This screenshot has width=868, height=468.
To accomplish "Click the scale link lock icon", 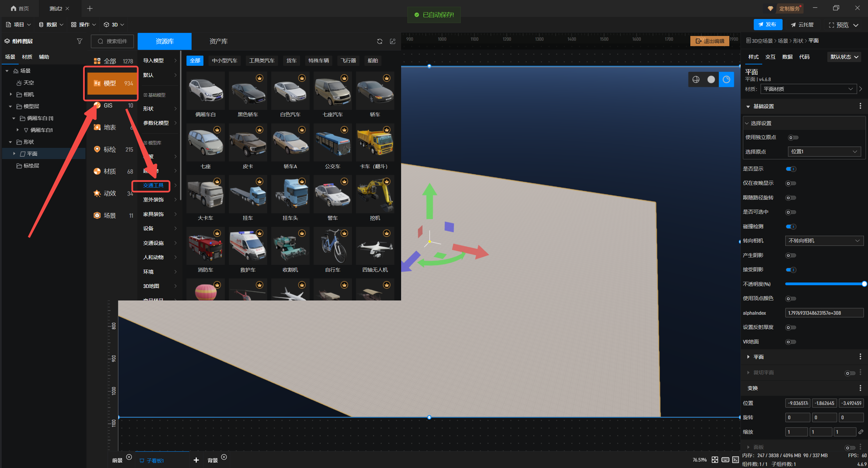I will coord(861,432).
